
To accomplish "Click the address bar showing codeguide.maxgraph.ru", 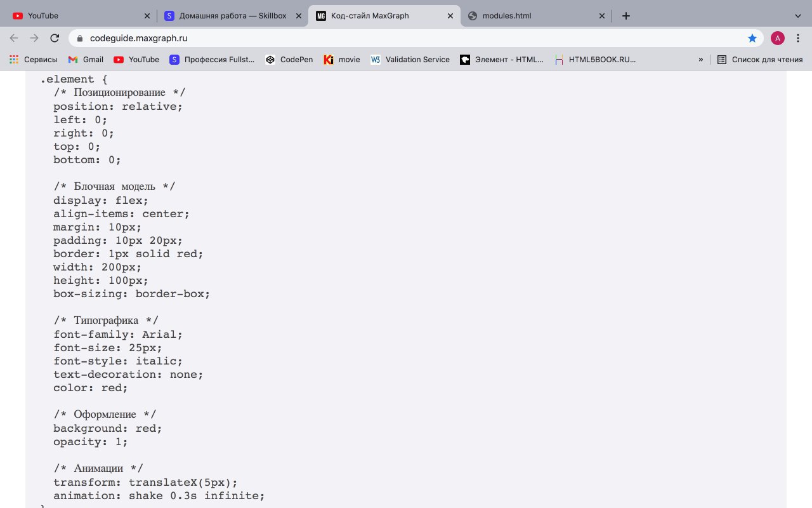I will click(x=406, y=38).
